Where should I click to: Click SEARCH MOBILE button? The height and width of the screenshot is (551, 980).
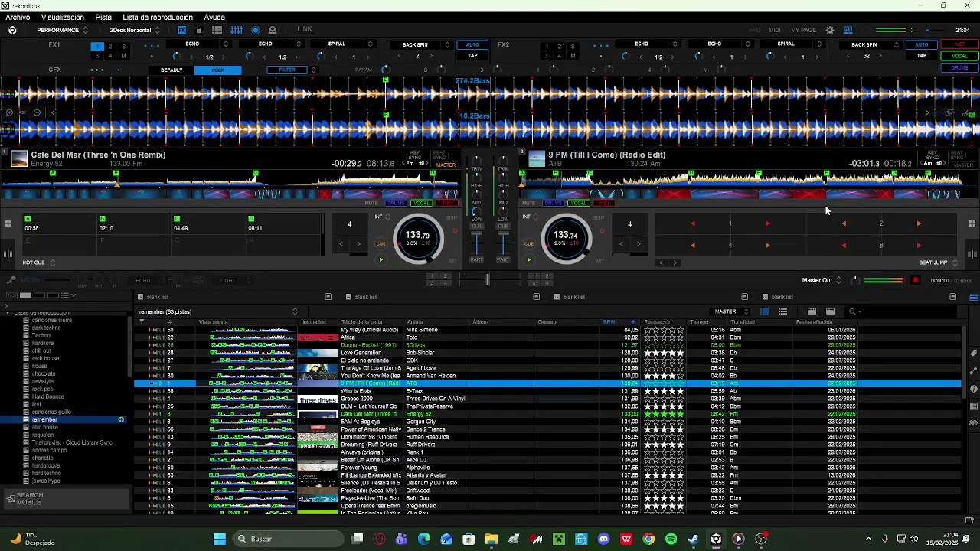67,499
